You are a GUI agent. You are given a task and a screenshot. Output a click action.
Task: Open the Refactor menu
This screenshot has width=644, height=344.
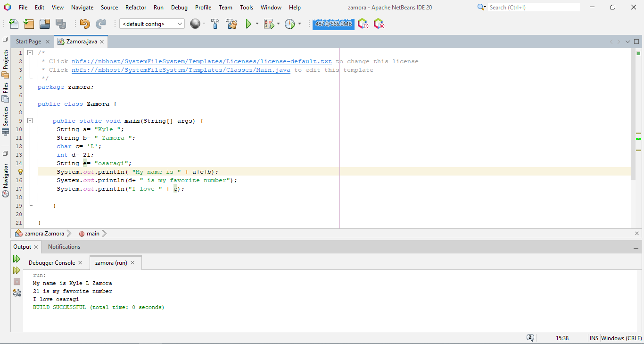coord(135,8)
